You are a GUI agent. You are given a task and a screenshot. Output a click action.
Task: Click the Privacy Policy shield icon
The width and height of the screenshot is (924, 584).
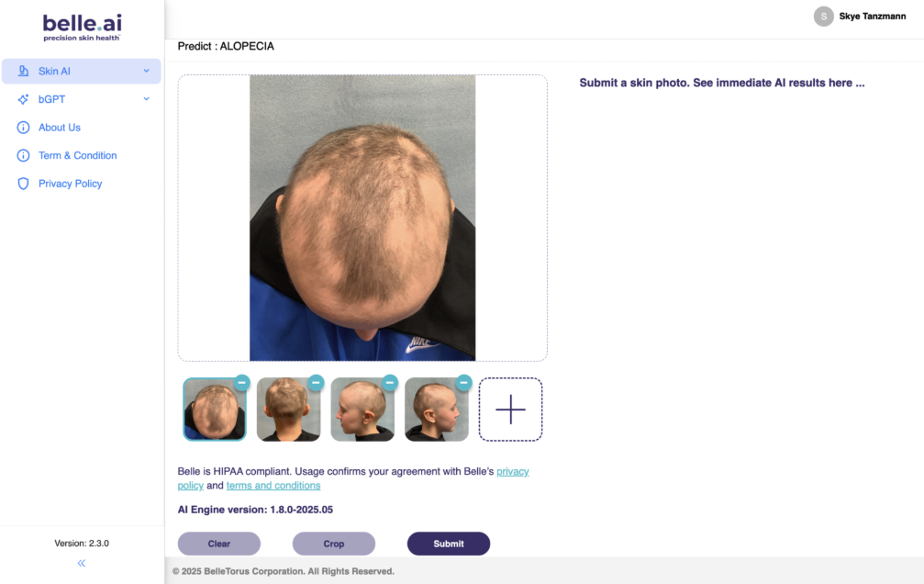tap(23, 184)
